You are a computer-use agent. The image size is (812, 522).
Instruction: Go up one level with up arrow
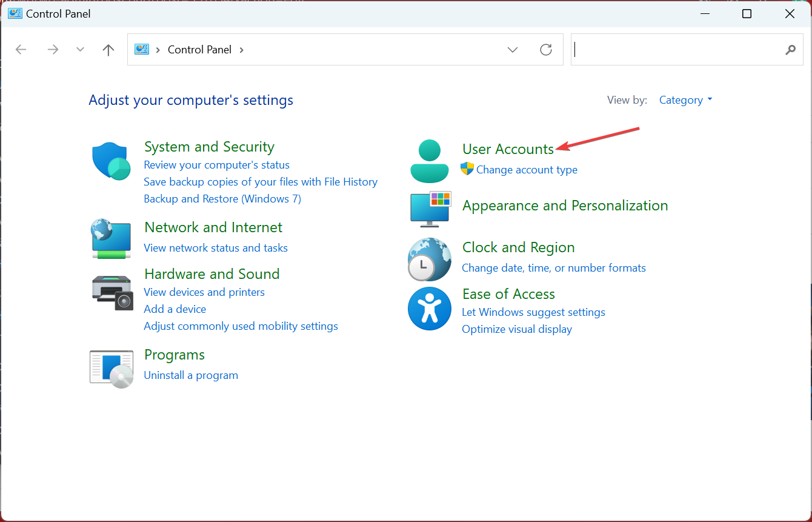pyautogui.click(x=108, y=50)
